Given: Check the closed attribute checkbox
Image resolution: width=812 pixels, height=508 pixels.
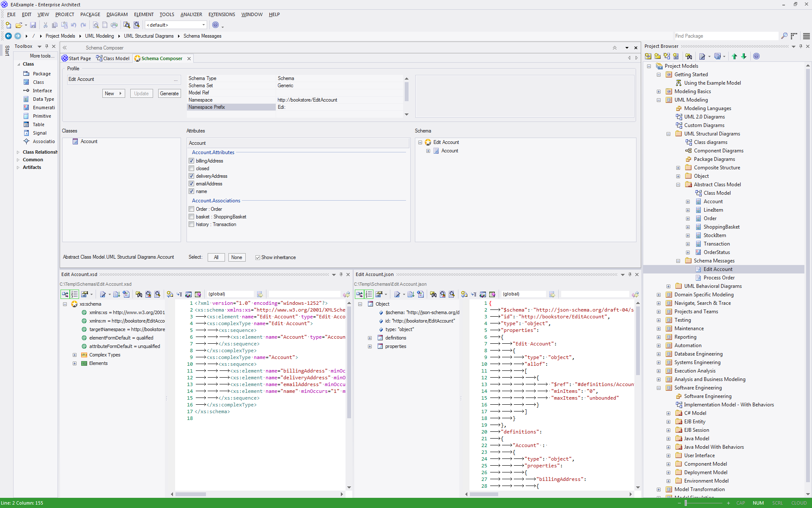Looking at the screenshot, I should tap(192, 168).
